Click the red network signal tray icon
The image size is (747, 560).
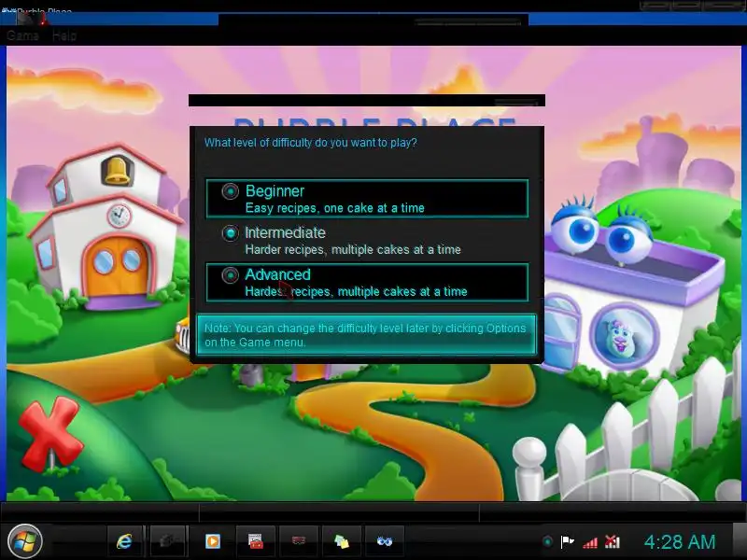(x=590, y=542)
